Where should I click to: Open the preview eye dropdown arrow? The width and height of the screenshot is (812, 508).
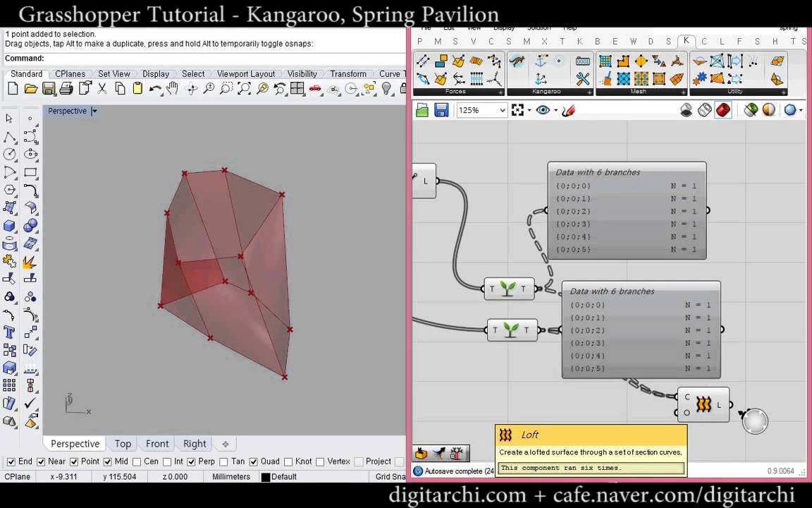555,110
